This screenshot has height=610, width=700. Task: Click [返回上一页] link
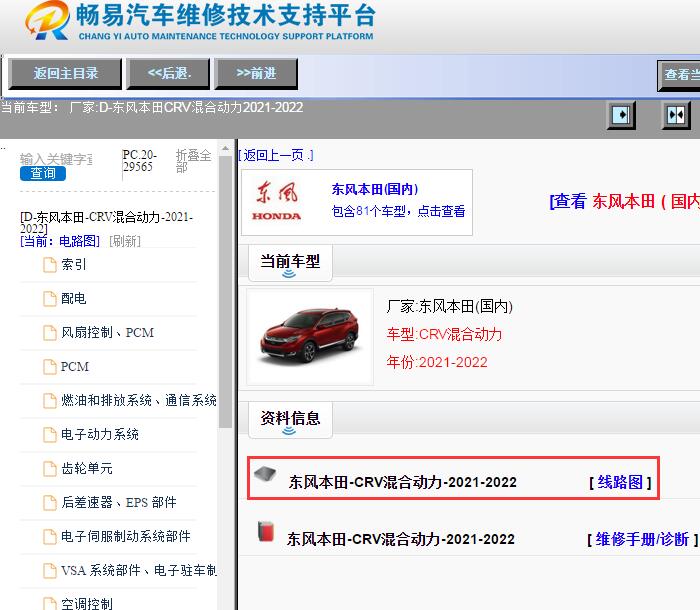(276, 155)
